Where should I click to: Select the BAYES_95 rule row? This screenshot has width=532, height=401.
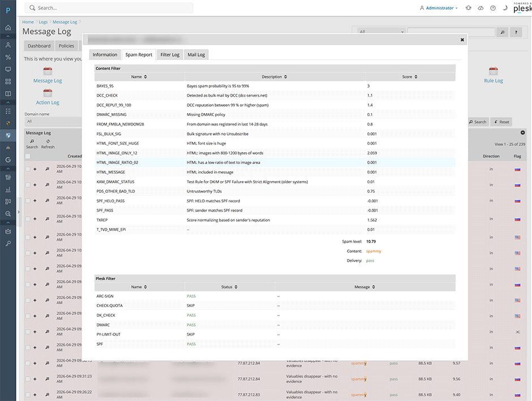tap(275, 86)
